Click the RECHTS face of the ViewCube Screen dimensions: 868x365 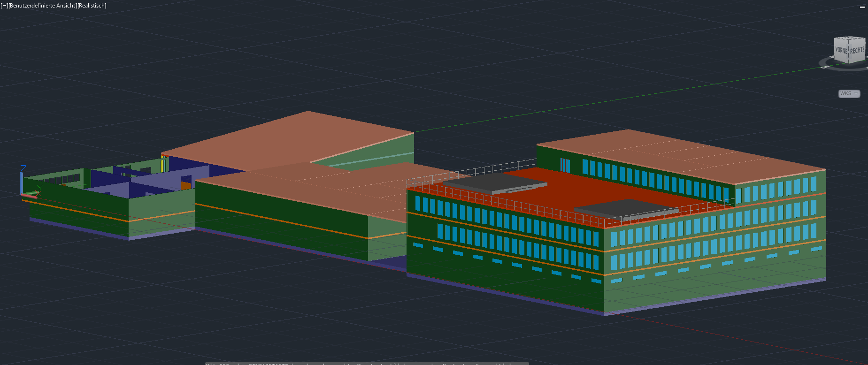click(x=857, y=51)
